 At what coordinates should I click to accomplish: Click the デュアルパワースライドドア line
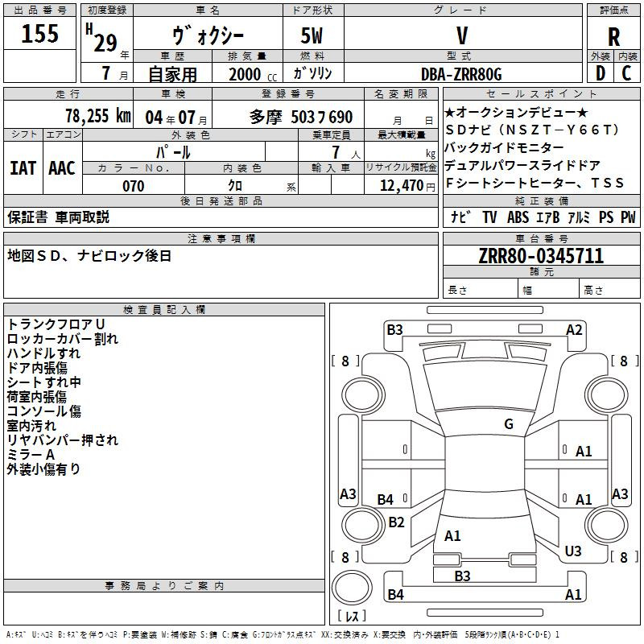pos(522,166)
